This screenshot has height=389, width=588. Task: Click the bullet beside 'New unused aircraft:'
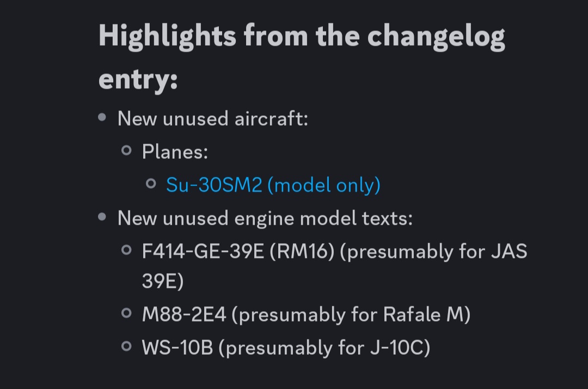(x=102, y=117)
